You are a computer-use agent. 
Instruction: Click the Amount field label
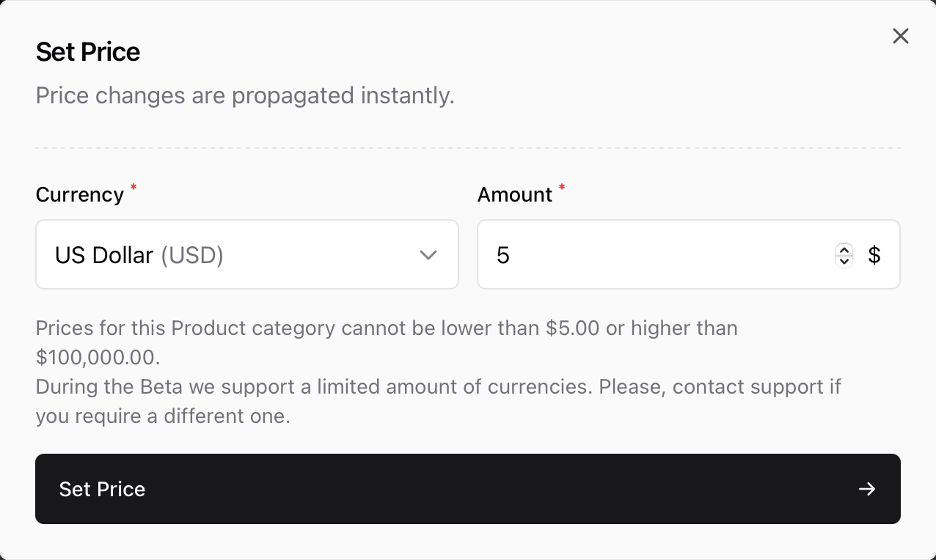coord(515,194)
